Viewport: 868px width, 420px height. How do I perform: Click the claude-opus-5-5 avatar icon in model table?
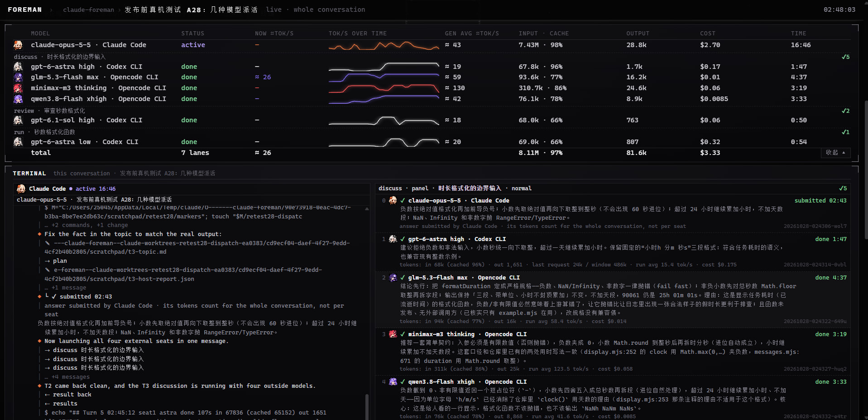point(18,45)
